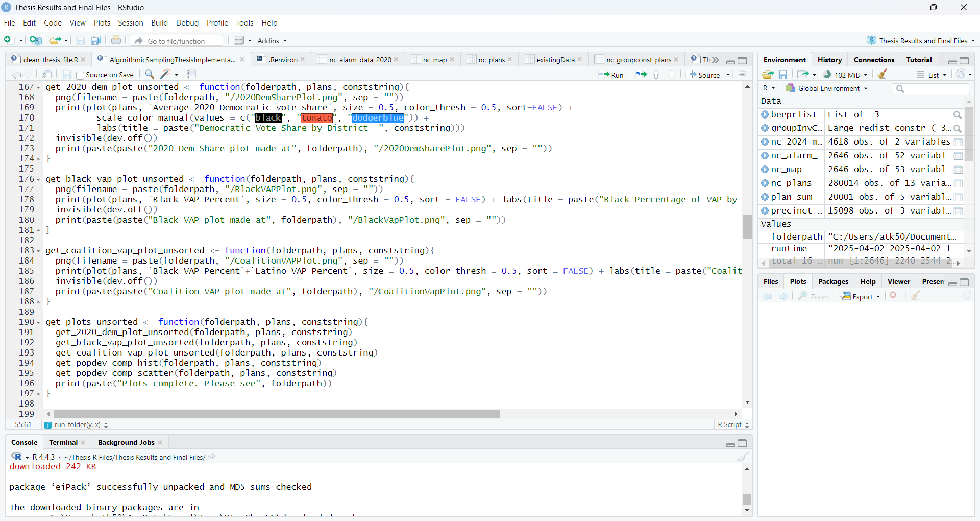The height and width of the screenshot is (521, 980).
Task: Re-run previous code with the green replay icon
Action: click(641, 75)
